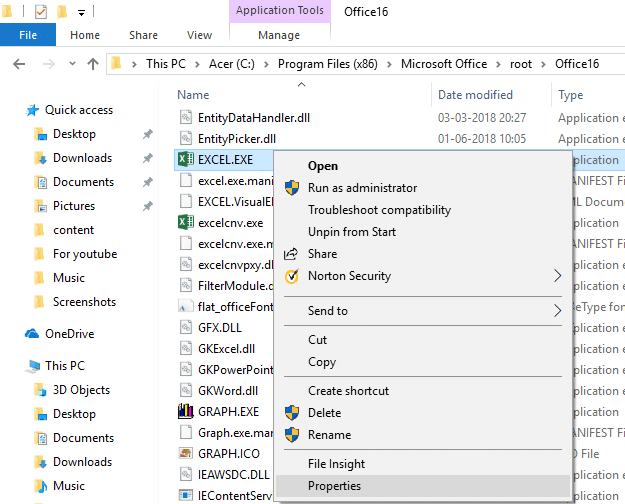Choose Create shortcut from the menu
Screen dimensions: 625x504
[x=423, y=391]
